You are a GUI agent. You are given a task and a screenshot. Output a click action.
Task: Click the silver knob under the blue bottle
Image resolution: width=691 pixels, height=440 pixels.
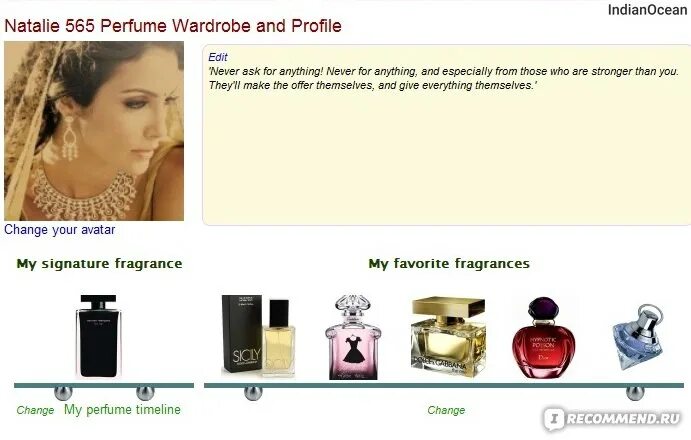[x=635, y=393]
